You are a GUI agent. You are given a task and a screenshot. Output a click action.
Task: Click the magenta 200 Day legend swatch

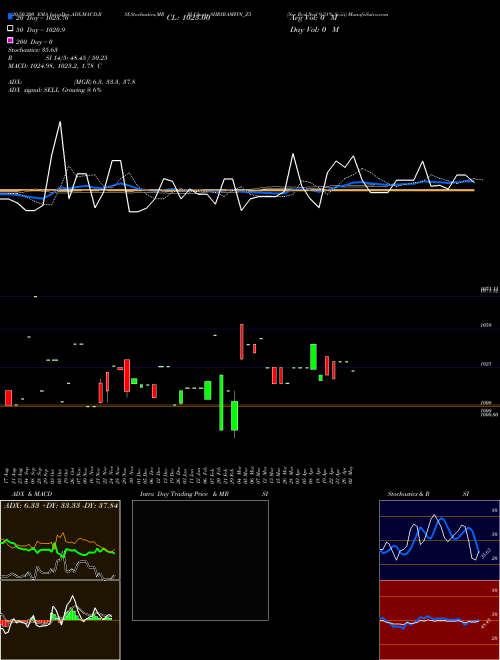coord(10,40)
